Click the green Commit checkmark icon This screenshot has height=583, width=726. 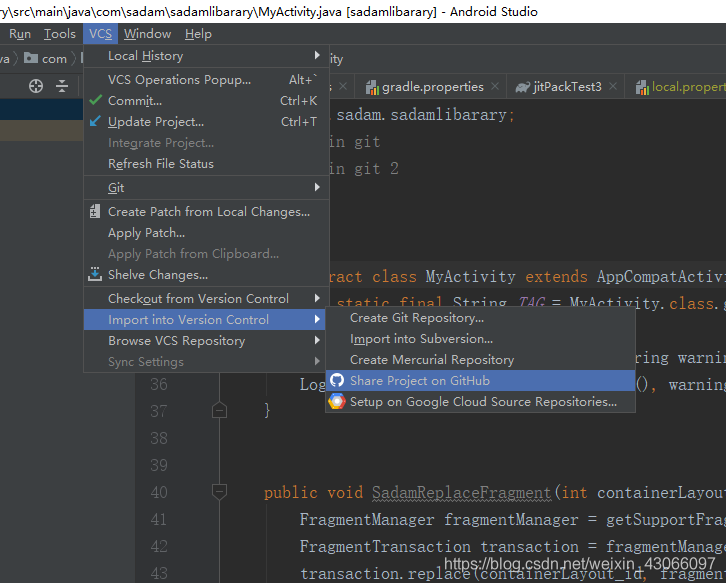tap(95, 100)
